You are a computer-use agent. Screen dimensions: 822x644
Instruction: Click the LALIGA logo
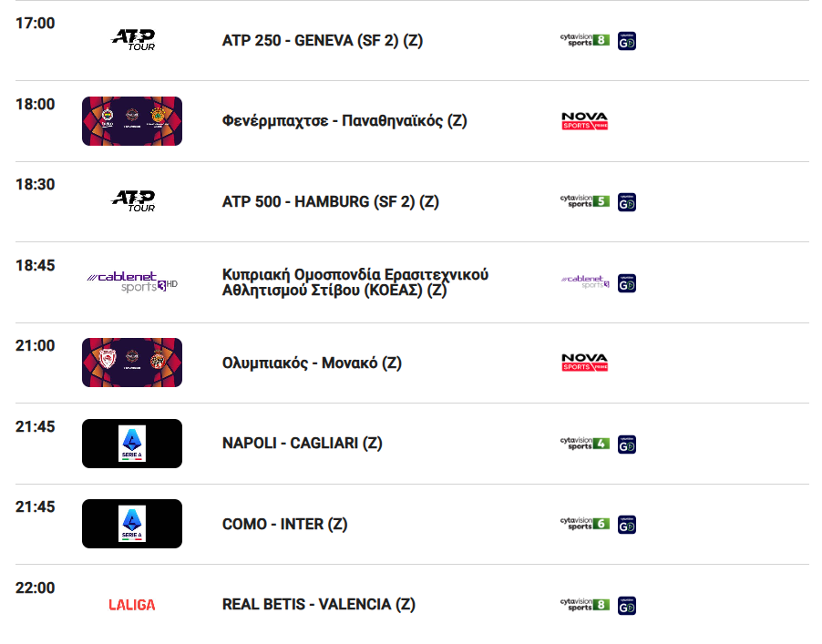click(x=131, y=605)
